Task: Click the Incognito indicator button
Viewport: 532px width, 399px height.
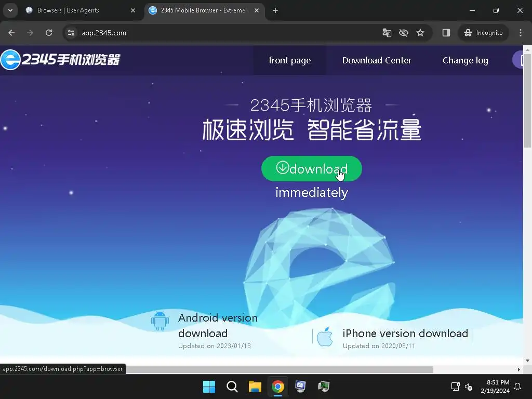Action: click(484, 33)
